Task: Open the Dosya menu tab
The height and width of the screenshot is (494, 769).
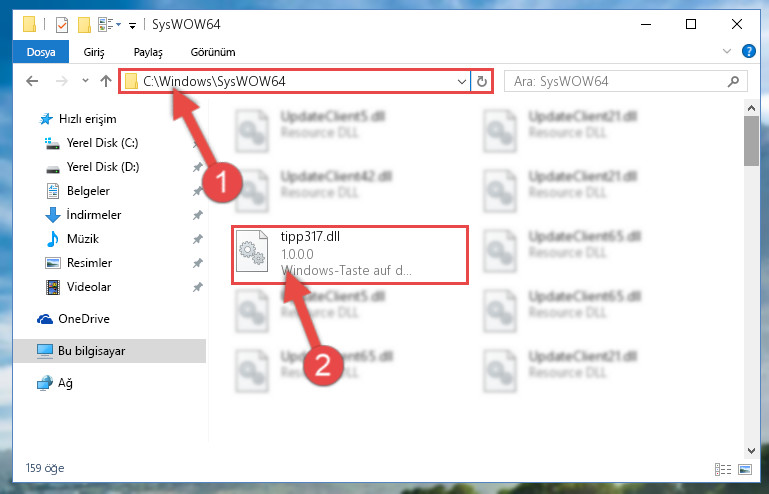Action: (41, 52)
